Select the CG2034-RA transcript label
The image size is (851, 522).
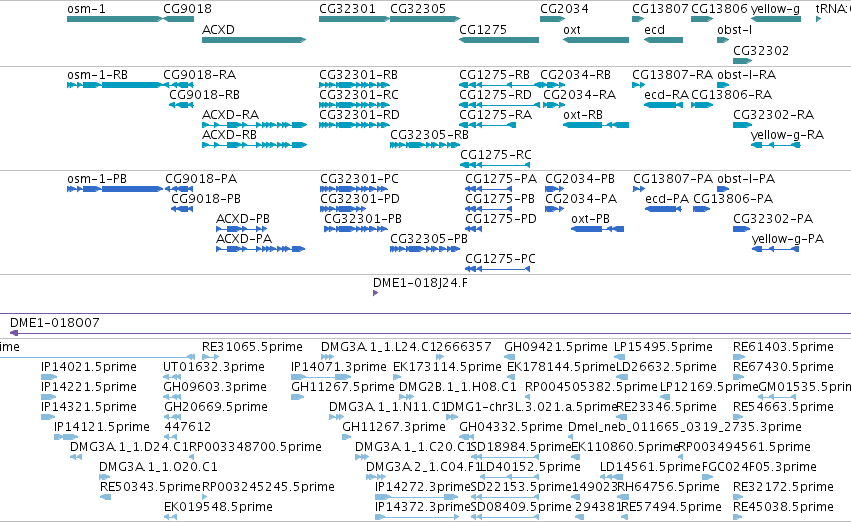click(x=580, y=95)
